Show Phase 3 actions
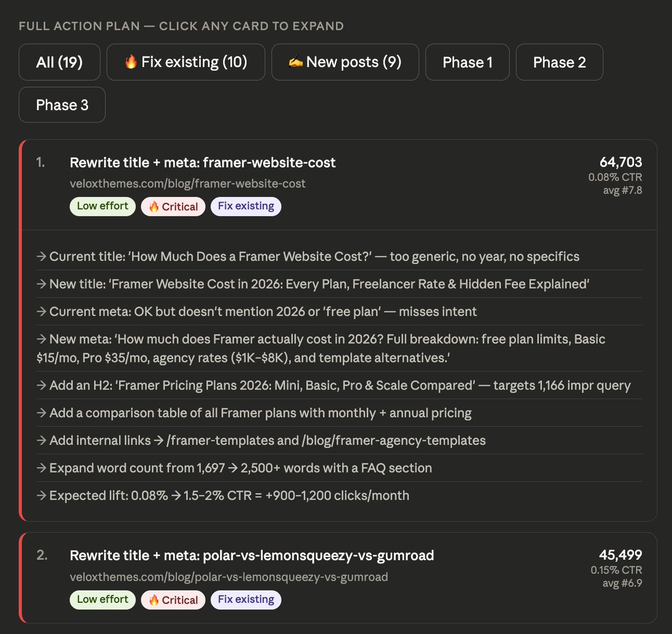Screen dimensions: 672x634 click(x=62, y=105)
